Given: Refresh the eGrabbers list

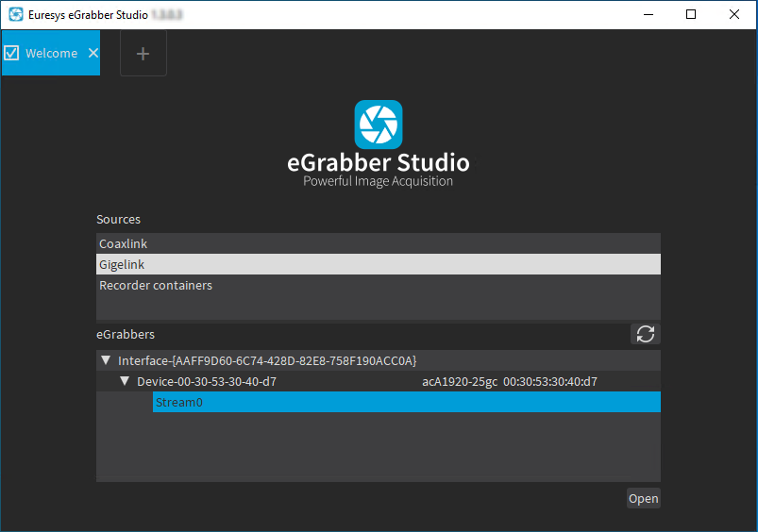Looking at the screenshot, I should pos(646,334).
